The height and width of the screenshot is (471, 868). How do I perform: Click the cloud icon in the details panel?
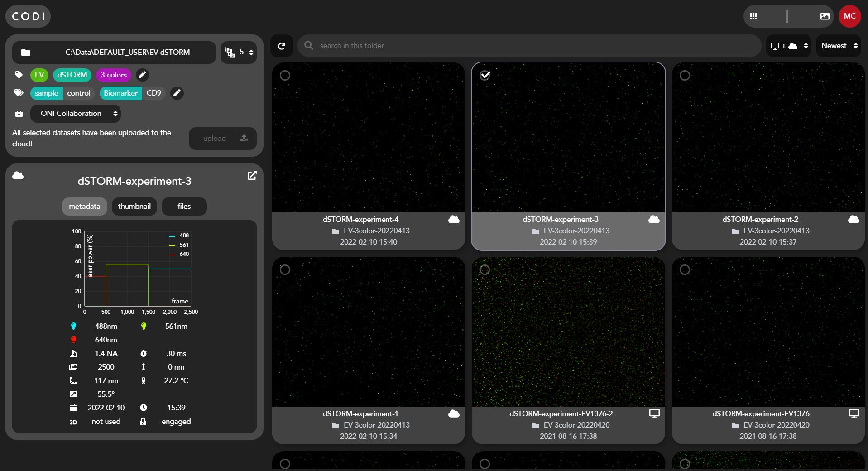[x=18, y=175]
